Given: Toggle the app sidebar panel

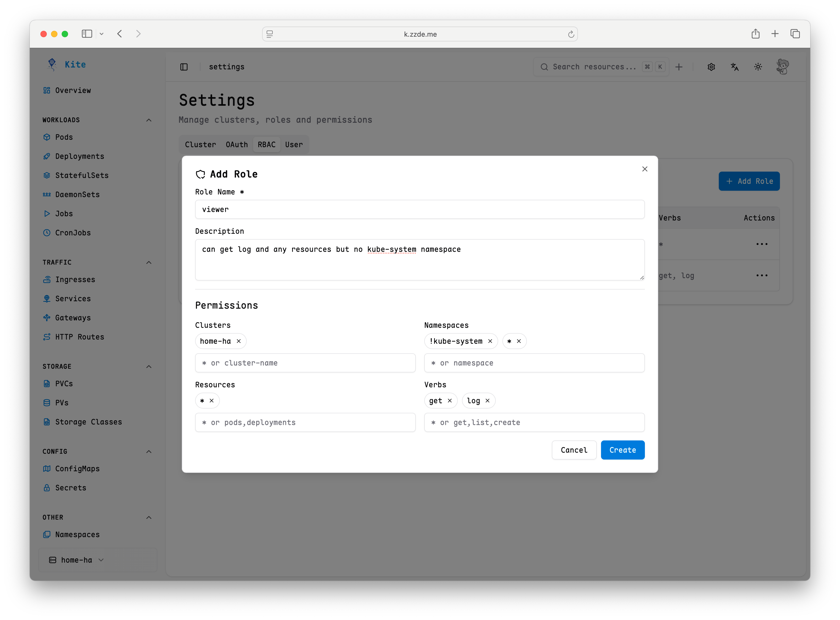Looking at the screenshot, I should coord(184,66).
